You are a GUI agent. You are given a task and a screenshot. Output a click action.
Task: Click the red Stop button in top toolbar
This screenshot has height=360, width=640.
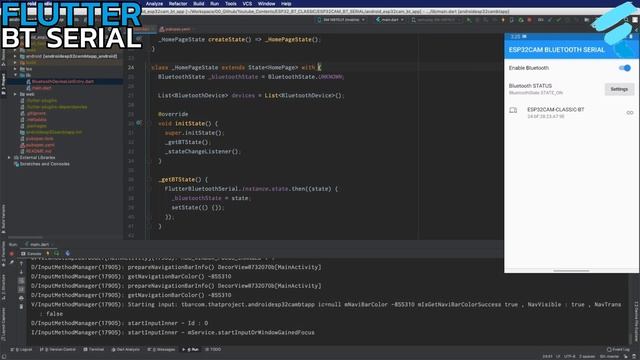pyautogui.click(x=529, y=20)
